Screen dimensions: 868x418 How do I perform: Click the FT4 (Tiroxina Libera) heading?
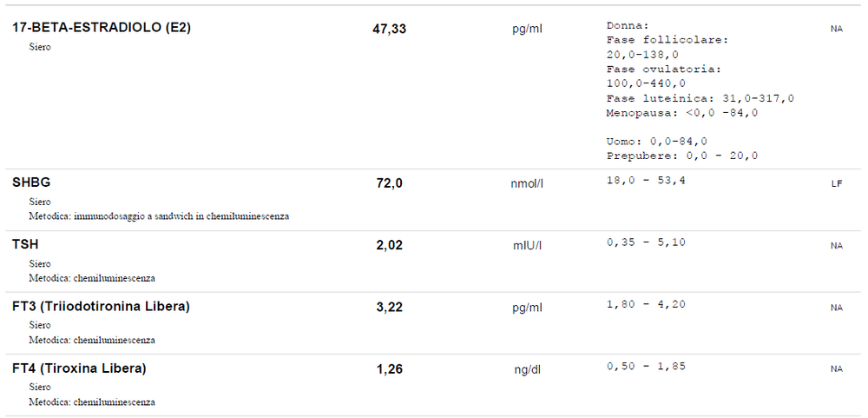[x=79, y=368]
